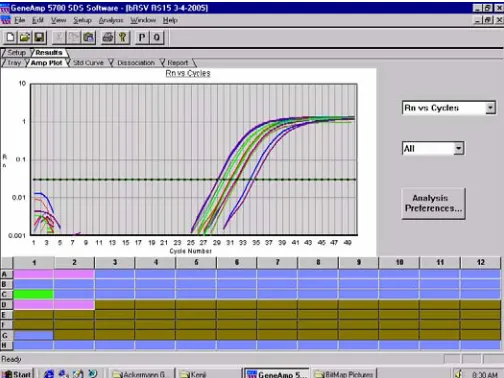Viewport: 504px width, 378px height.
Task: Select plate column header 1
Action: 34,263
